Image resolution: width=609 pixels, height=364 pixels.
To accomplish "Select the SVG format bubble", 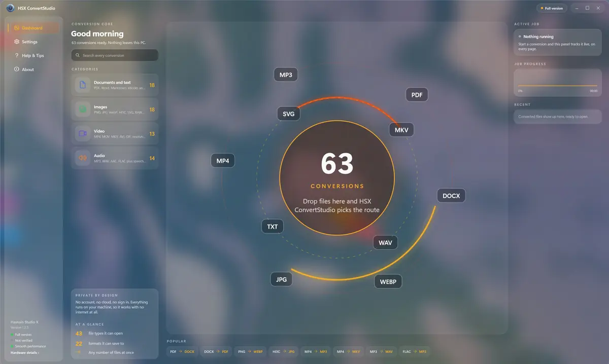I will 288,114.
